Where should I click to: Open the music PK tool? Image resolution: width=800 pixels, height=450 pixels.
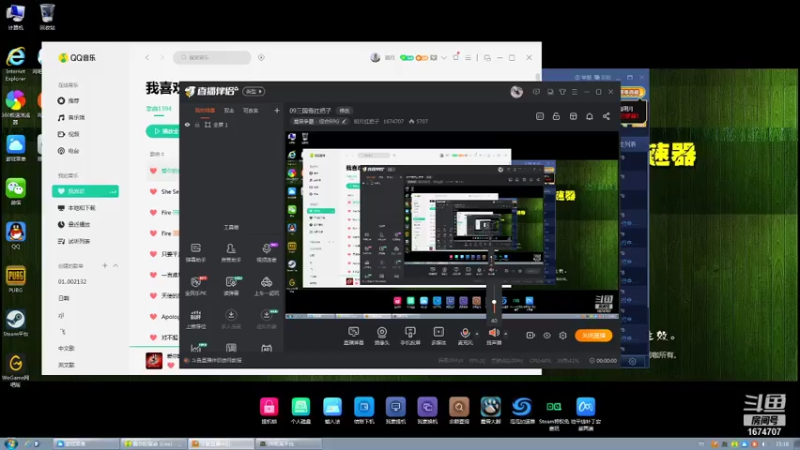point(195,286)
